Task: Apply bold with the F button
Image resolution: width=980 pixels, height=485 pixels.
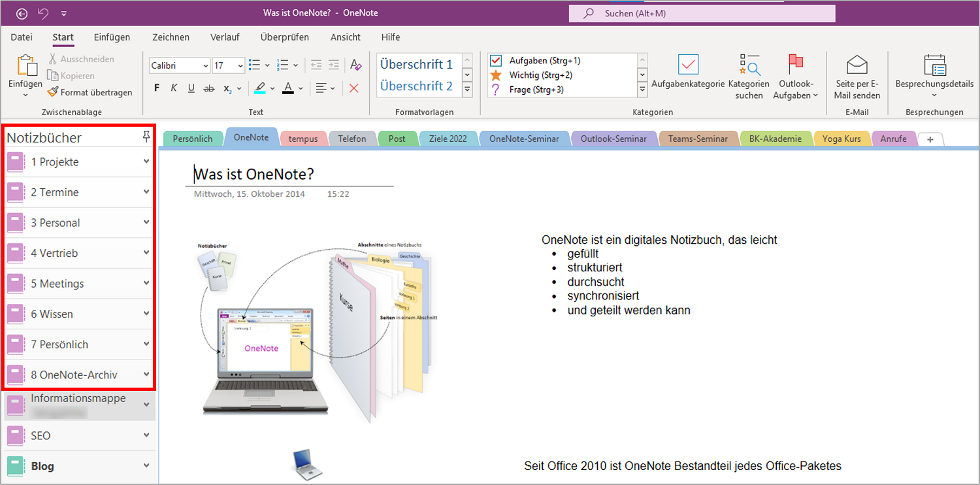Action: 157,88
